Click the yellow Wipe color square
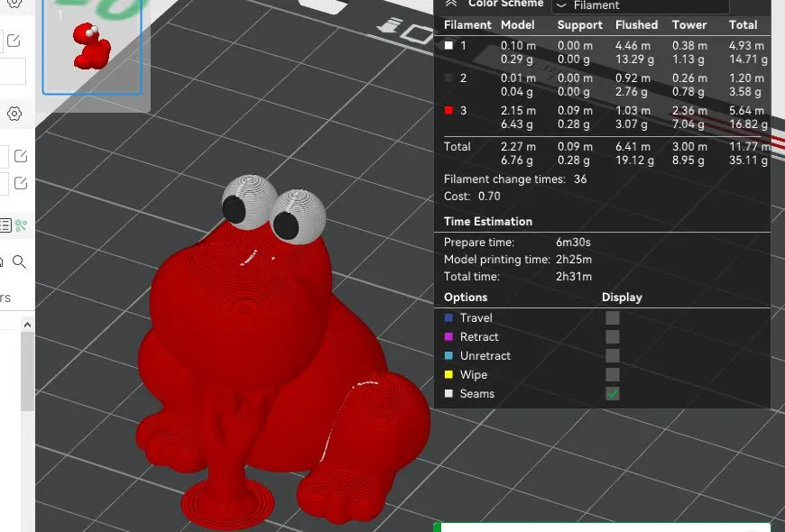 [x=449, y=375]
